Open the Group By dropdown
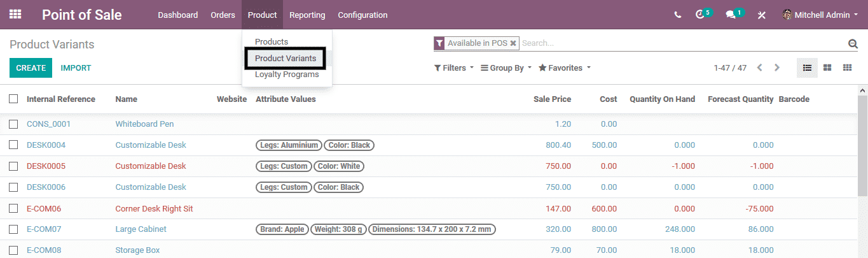Screen dimensions: 868x258 (506, 68)
